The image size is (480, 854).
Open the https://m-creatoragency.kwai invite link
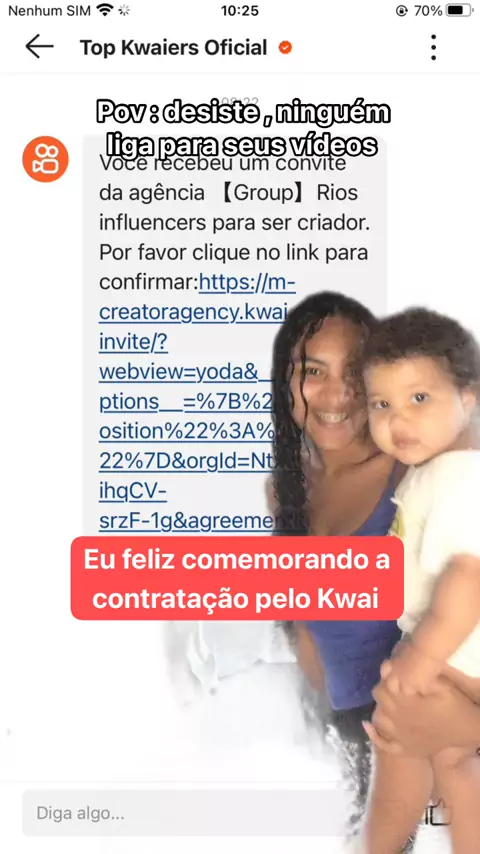[x=197, y=297]
